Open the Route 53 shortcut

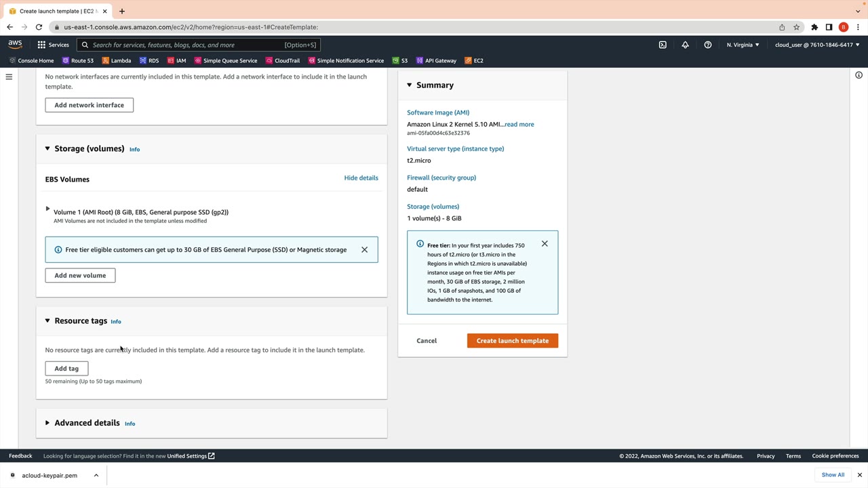click(x=78, y=60)
